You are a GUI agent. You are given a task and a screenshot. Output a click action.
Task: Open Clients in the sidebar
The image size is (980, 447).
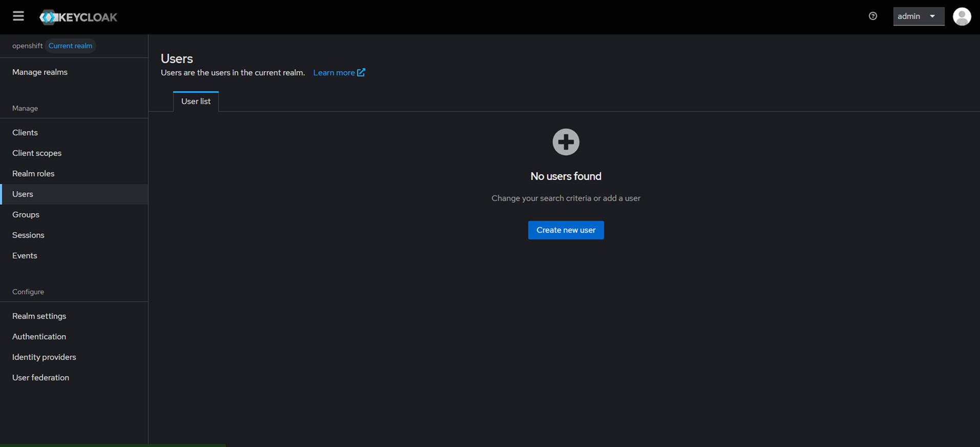point(25,133)
